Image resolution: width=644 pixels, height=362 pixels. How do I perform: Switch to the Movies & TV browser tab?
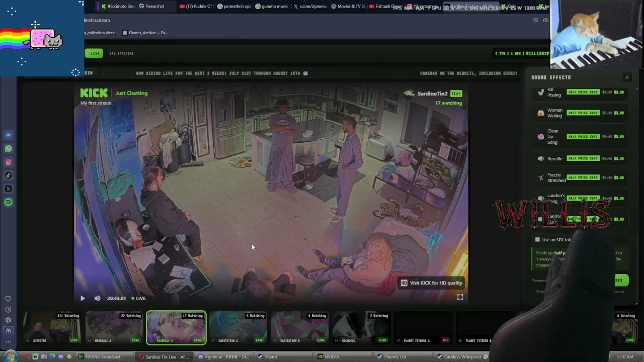[x=348, y=6]
